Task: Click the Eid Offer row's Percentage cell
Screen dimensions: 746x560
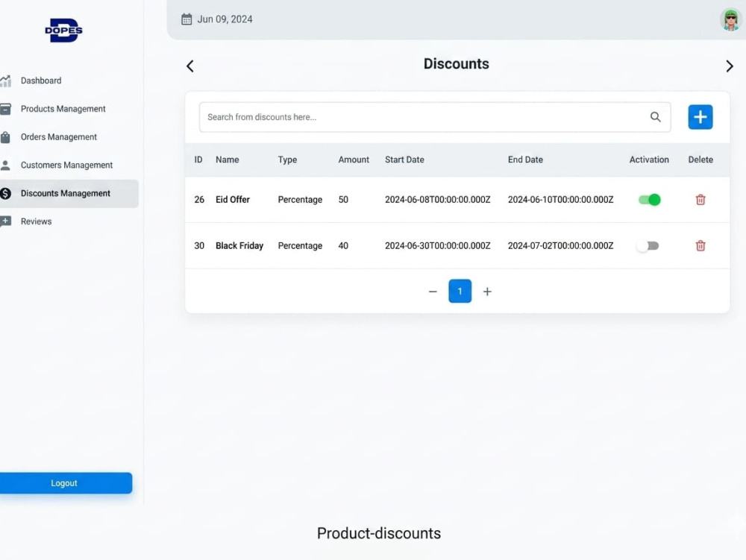Action: click(x=300, y=200)
